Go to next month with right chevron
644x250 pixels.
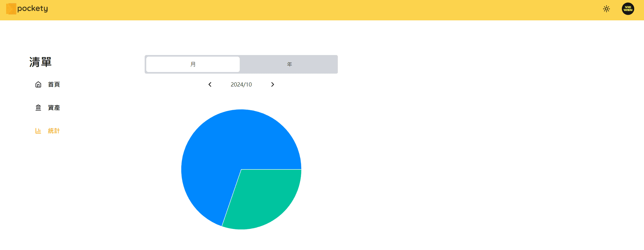273,84
